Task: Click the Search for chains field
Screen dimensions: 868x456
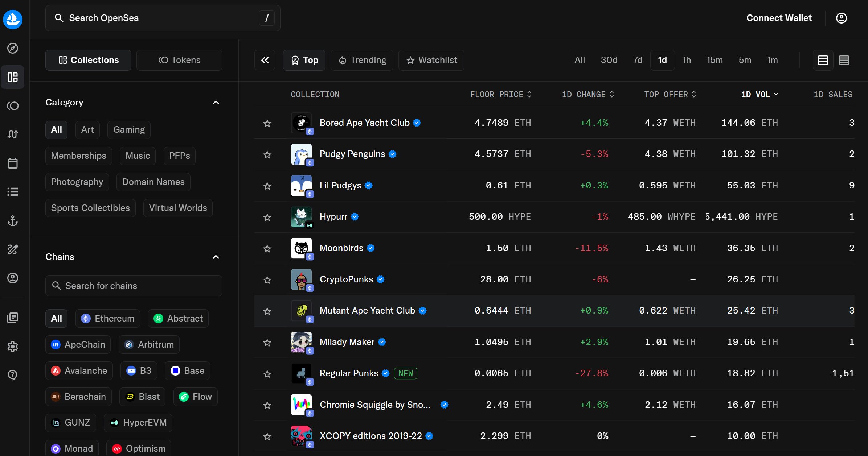Action: tap(134, 286)
